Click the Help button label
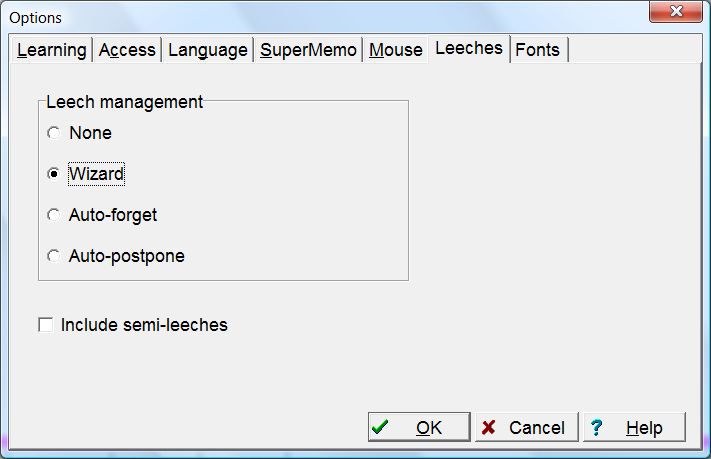711x459 pixels. pos(644,428)
